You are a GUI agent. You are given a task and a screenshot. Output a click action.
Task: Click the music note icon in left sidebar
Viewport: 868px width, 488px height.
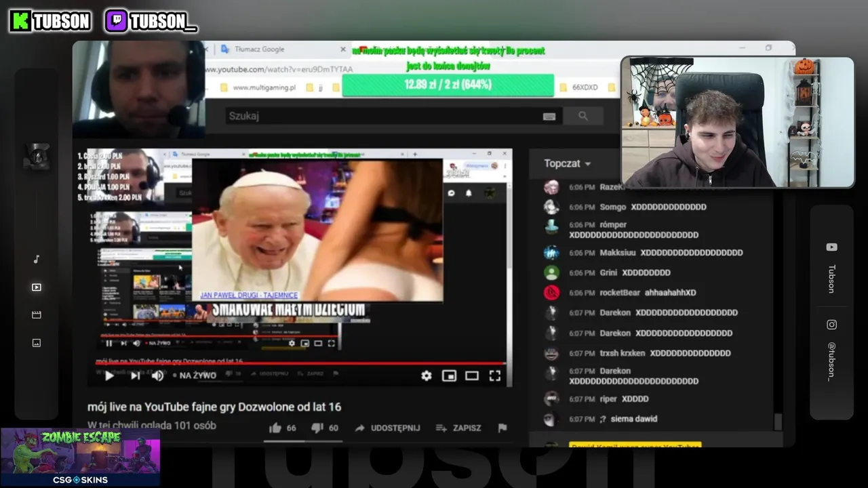(37, 259)
